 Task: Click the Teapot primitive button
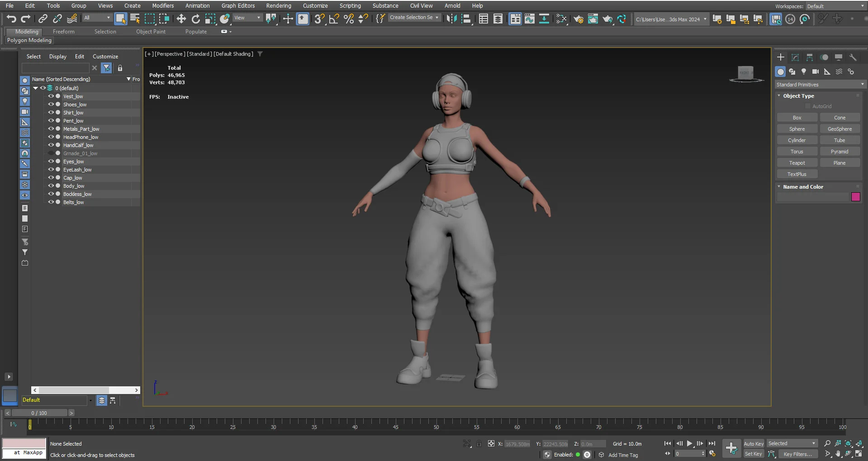(797, 163)
